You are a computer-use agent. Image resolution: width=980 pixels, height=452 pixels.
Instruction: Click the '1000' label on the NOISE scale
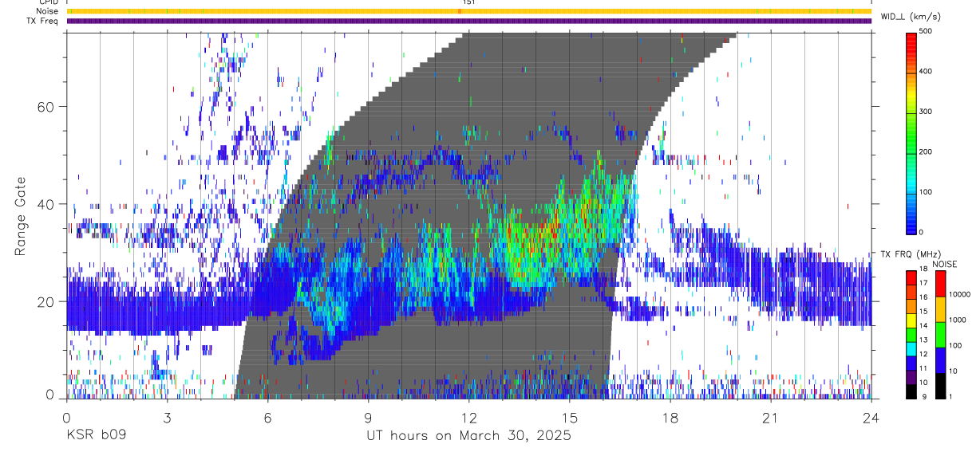[x=957, y=320]
